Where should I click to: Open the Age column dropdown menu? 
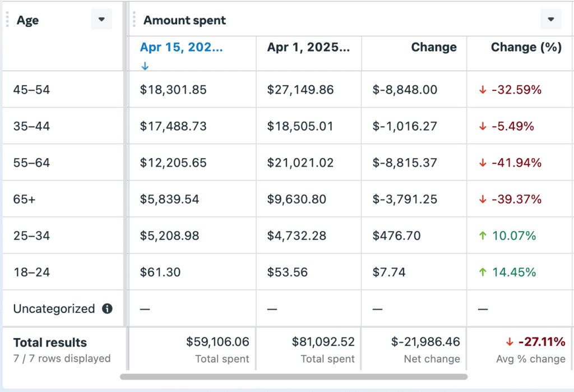click(x=101, y=20)
